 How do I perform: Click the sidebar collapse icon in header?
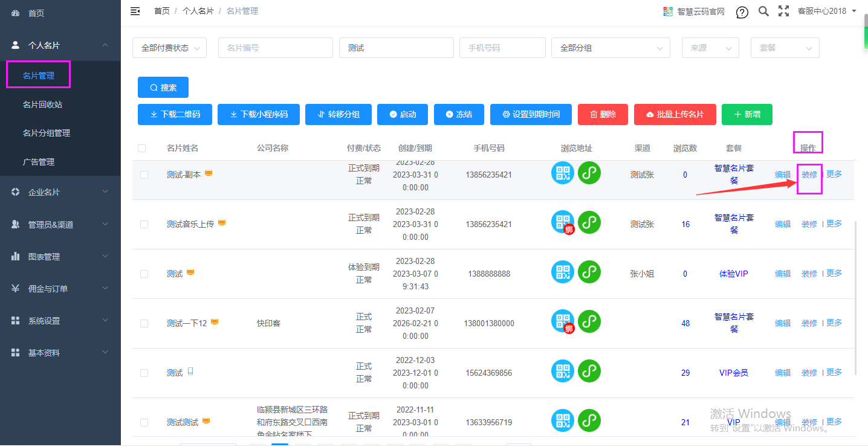[135, 11]
